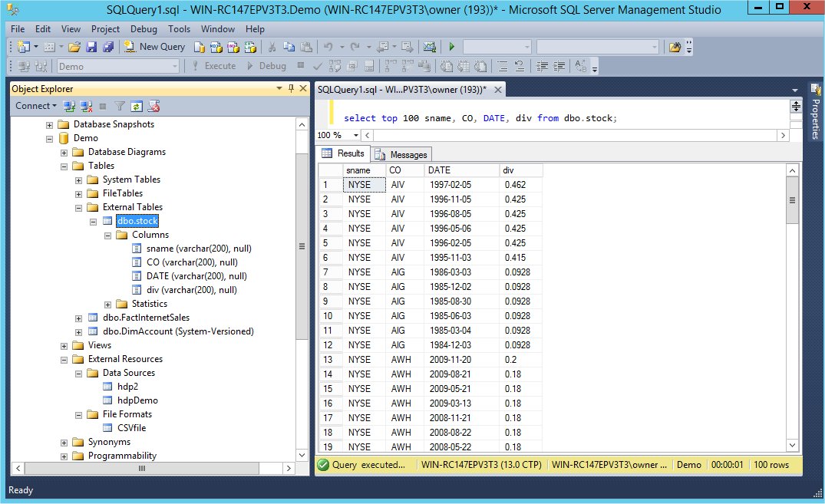Open the Debug menu
The image size is (825, 504).
coord(143,28)
